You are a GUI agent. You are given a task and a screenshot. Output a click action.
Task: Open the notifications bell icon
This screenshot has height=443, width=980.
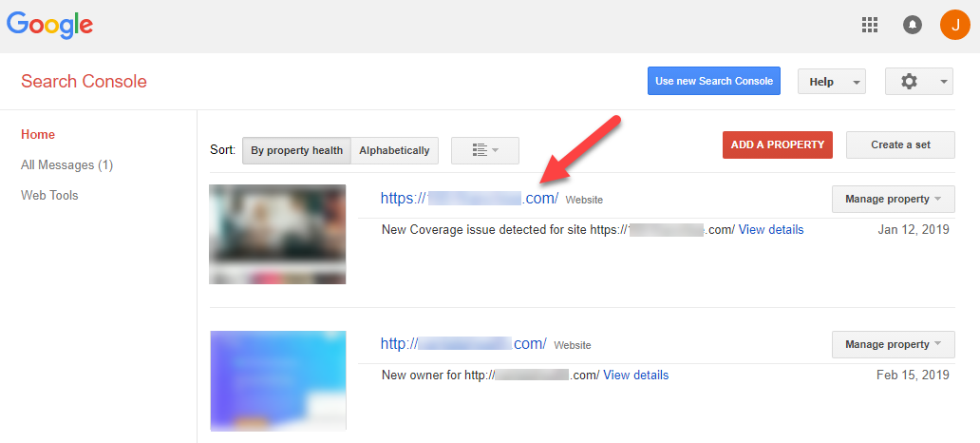pyautogui.click(x=913, y=25)
